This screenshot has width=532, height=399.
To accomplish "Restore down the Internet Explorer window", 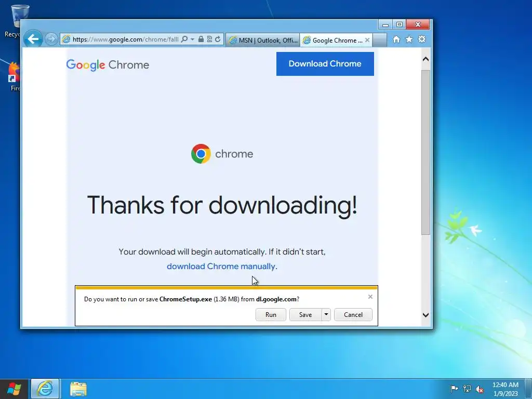I will pos(400,25).
